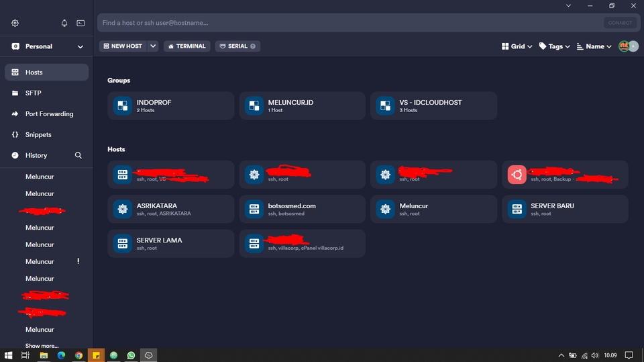Open Google Chrome from the taskbar
Image resolution: width=644 pixels, height=362 pixels.
click(79, 355)
